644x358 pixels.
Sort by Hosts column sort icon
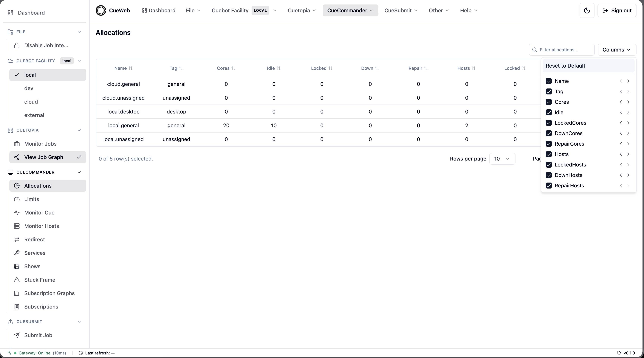(x=473, y=68)
